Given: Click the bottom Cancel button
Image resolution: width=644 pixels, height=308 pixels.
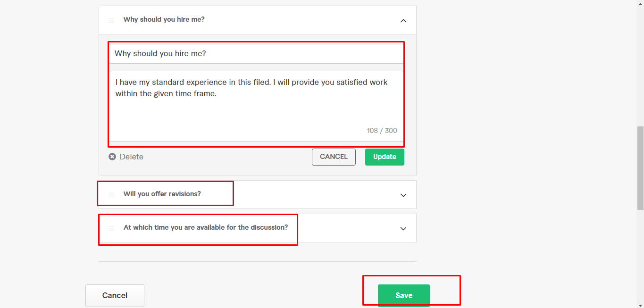Looking at the screenshot, I should (x=115, y=296).
